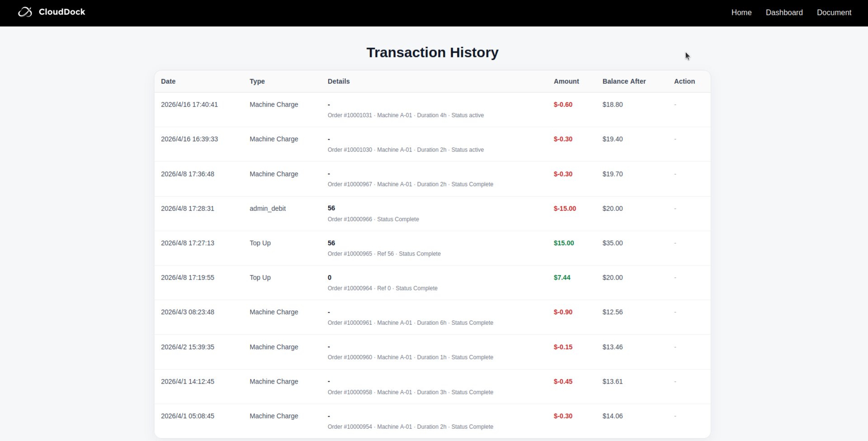Go to the Dashboard page
Screen dimensions: 868x441
pos(784,13)
